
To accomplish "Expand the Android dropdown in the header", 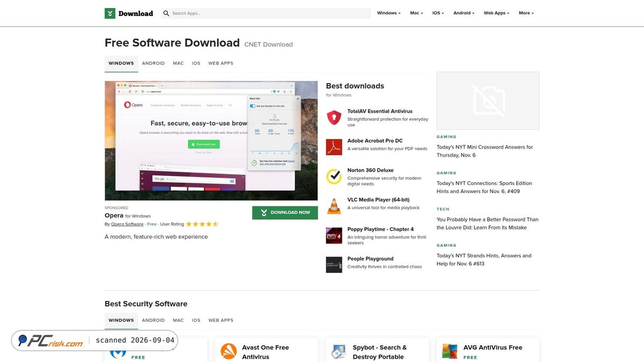I will 464,13.
